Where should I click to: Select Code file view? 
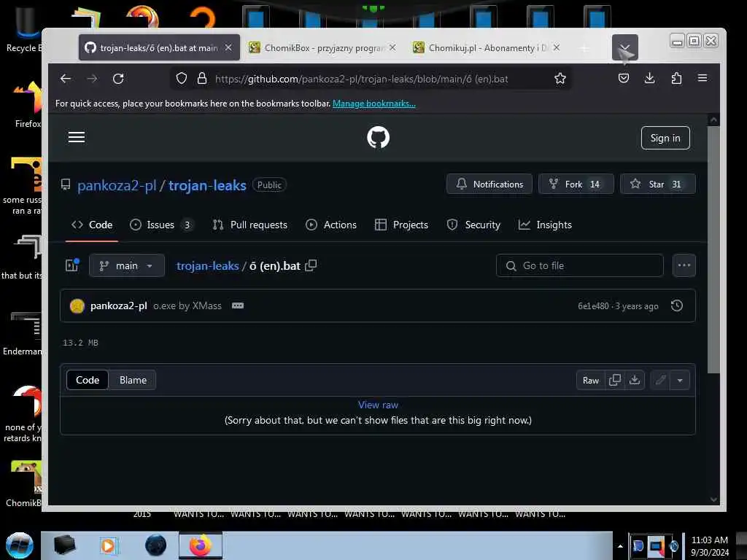point(88,380)
